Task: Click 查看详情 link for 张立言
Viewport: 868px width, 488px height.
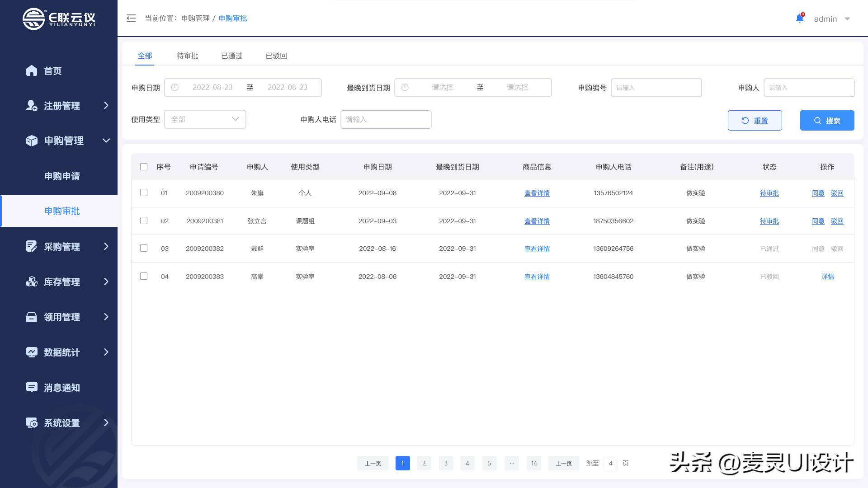Action: [537, 221]
